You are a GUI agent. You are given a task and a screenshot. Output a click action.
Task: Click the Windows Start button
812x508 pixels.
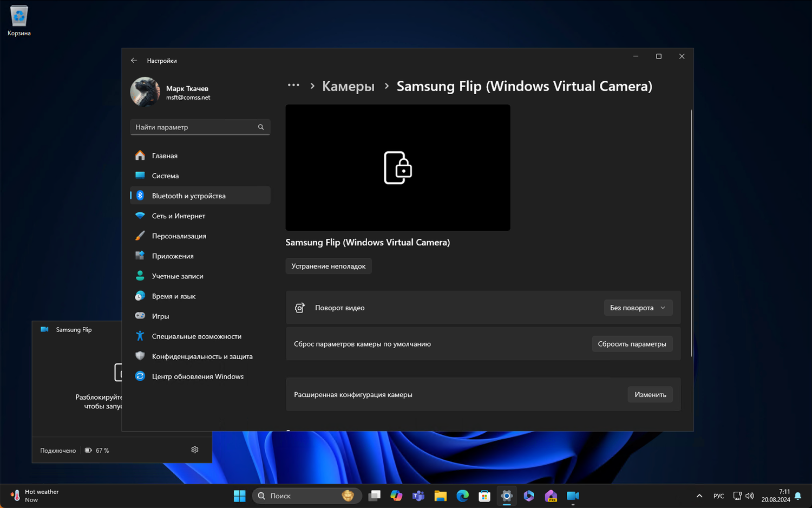click(239, 496)
